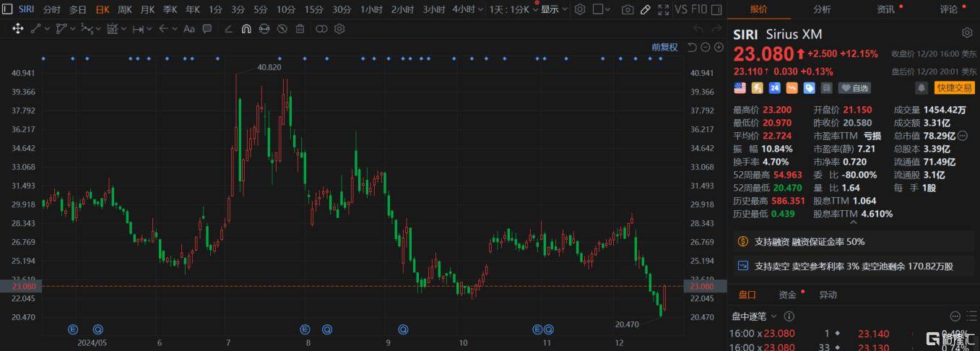Click the US flag market icon
Image resolution: width=980 pixels, height=351 pixels.
coord(740,88)
